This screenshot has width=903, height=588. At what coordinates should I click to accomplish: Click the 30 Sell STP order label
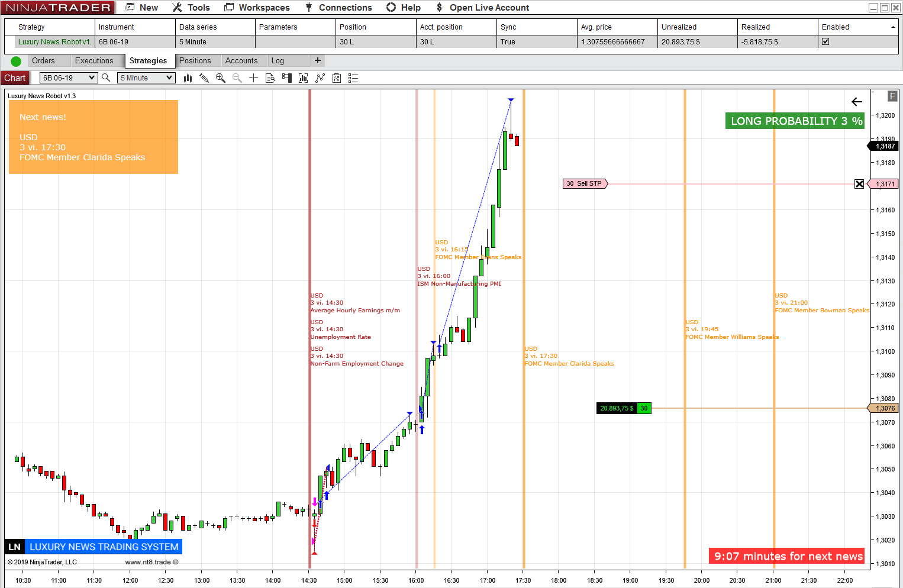pos(585,184)
